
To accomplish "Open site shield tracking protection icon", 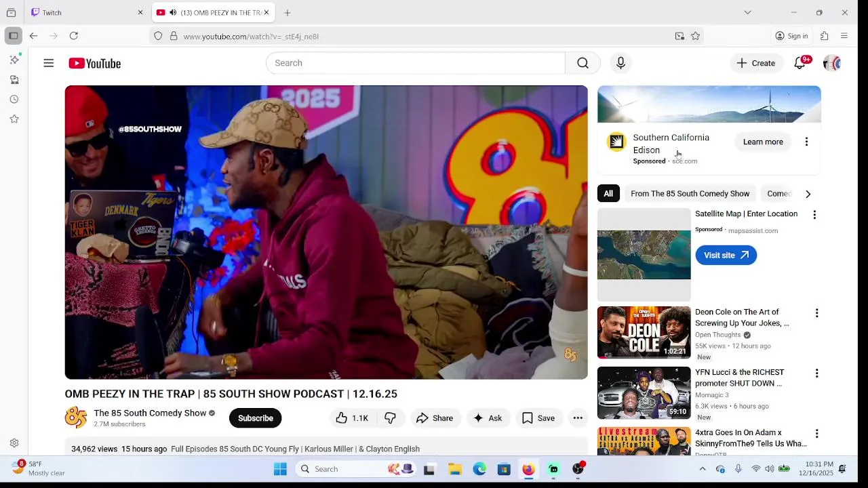I will [x=158, y=36].
